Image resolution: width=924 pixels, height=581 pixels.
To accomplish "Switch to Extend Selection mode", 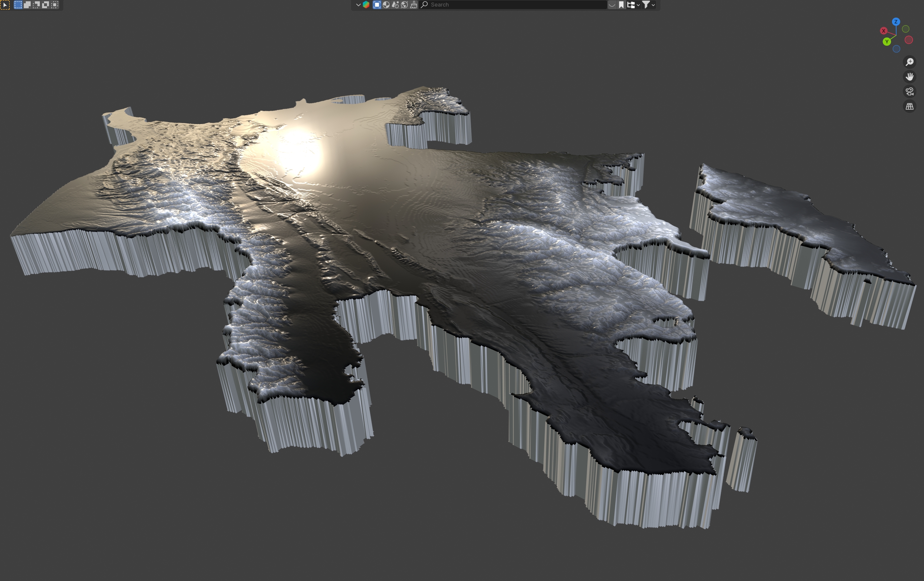I will coord(27,5).
